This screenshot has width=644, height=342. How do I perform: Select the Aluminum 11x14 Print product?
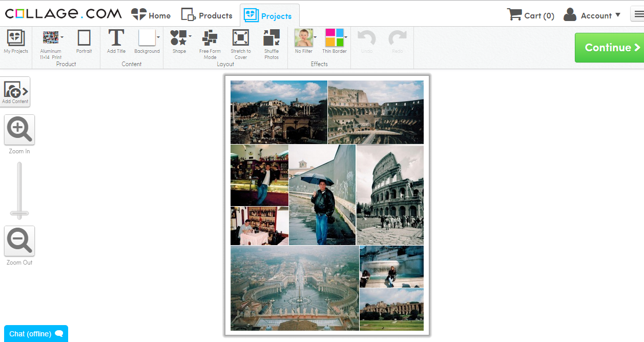point(51,44)
